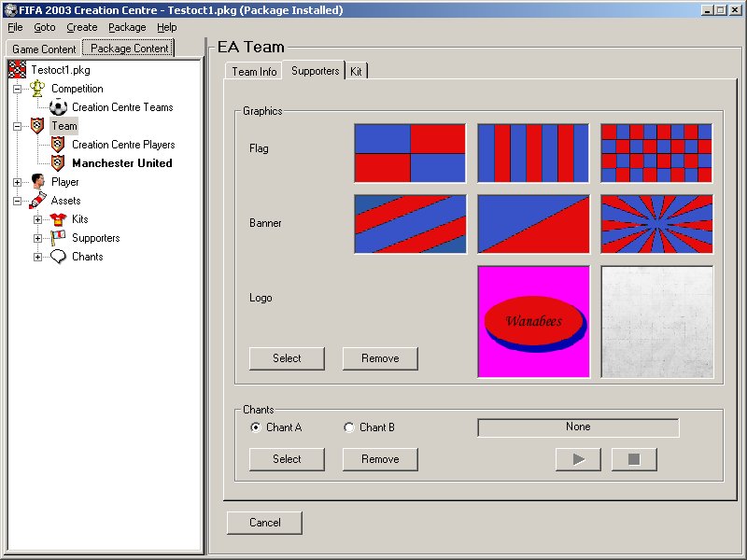Select the Chant B radio button

348,427
